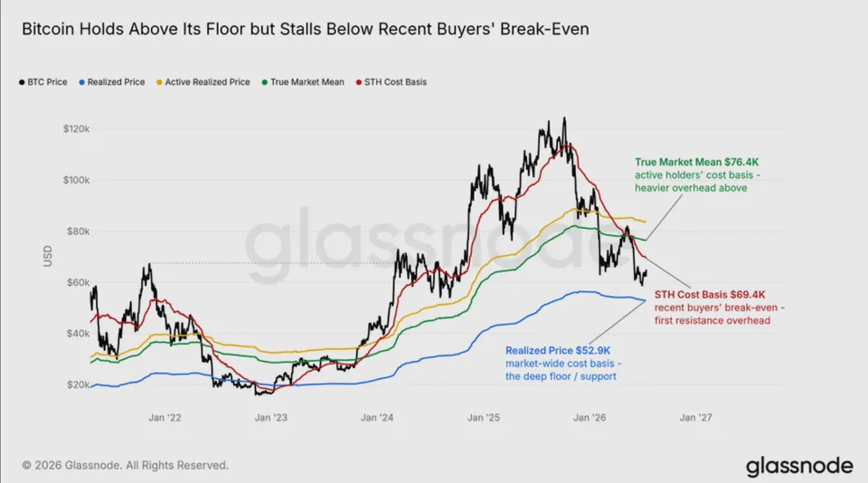
Task: Toggle Active Realized Price legend entry
Action: click(203, 82)
